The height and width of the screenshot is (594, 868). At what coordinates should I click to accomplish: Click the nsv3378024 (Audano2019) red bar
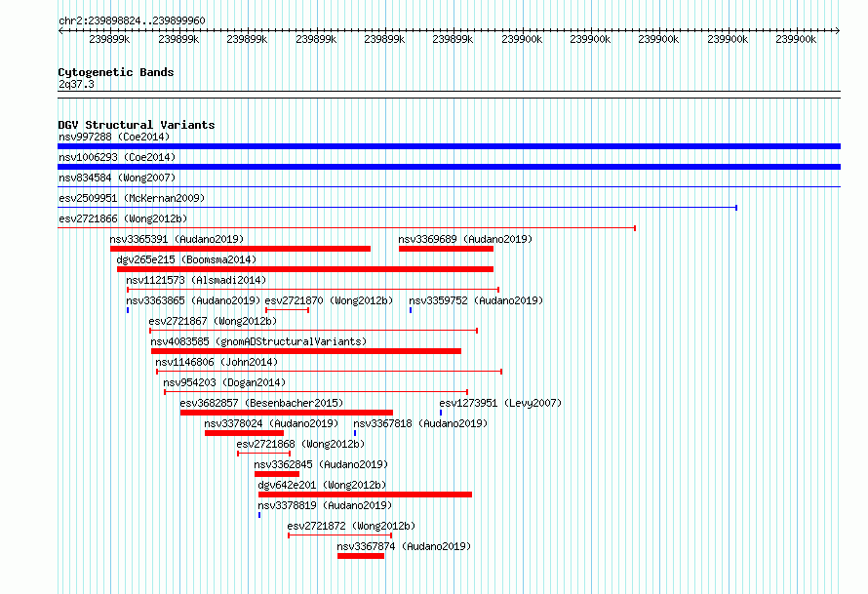244,433
